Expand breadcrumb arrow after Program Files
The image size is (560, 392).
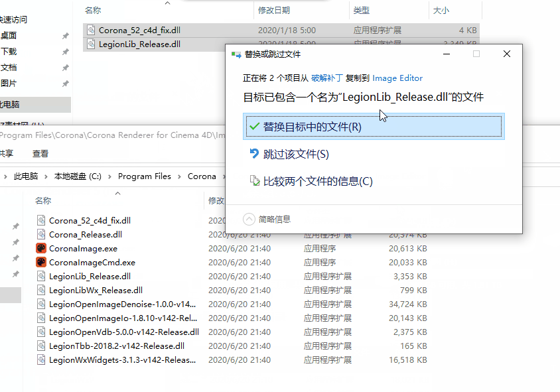[179, 176]
